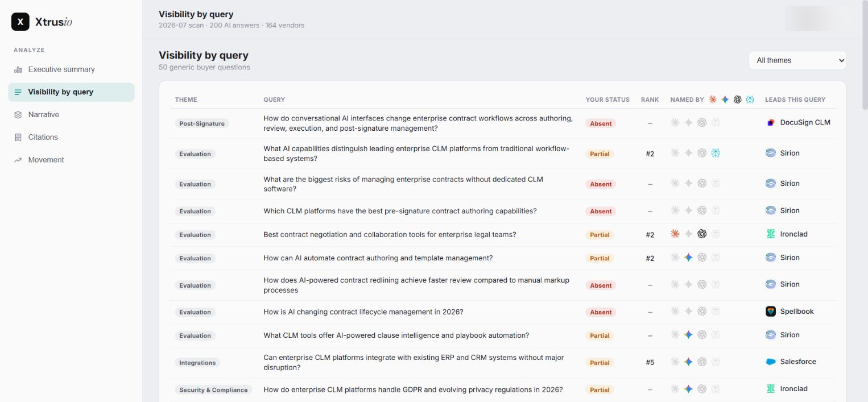
Task: Click the Perplexity icon in the Named By header
Action: pyautogui.click(x=750, y=100)
